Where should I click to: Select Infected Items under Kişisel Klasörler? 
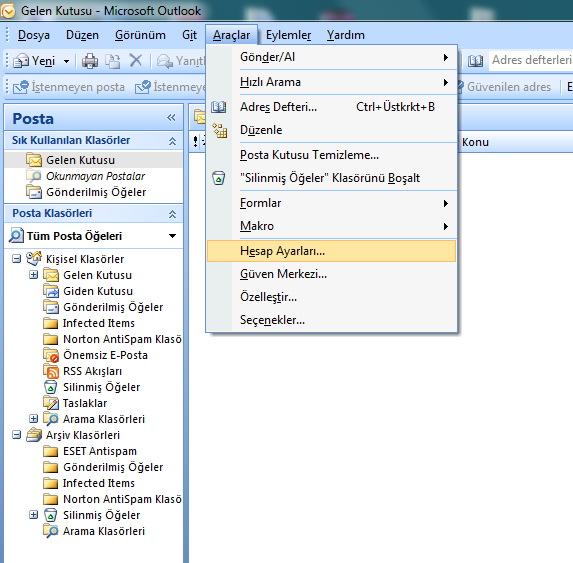coord(99,323)
